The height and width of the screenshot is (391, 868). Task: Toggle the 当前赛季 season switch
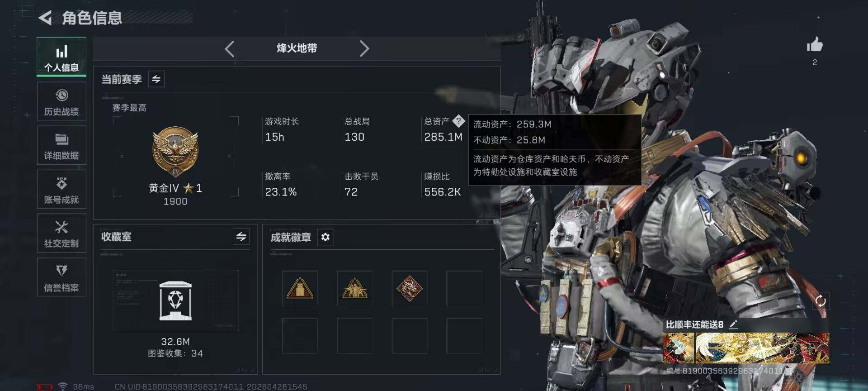(156, 79)
